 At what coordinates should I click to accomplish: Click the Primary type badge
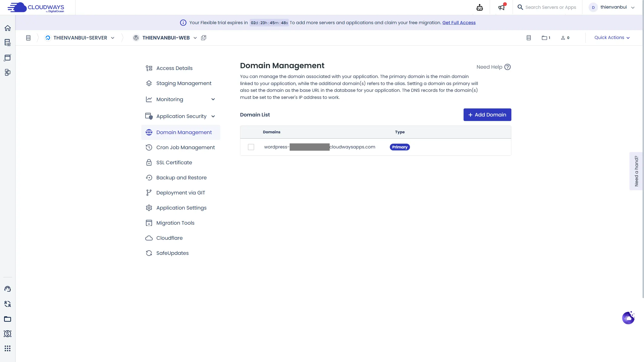pyautogui.click(x=400, y=147)
